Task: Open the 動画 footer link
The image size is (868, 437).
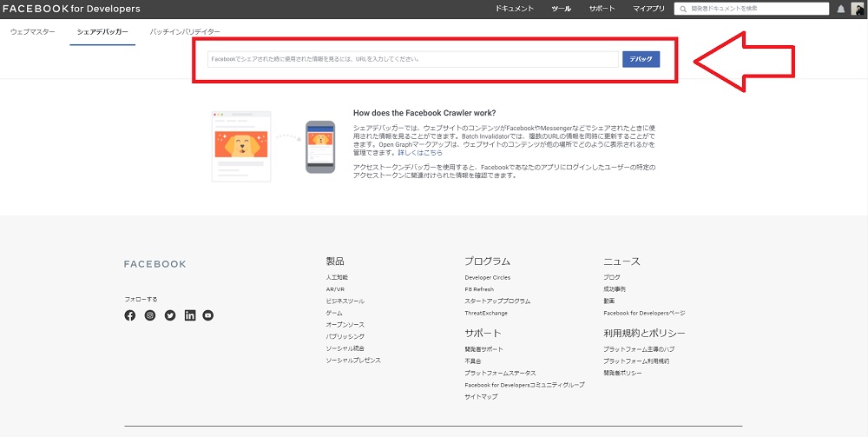Action: click(x=609, y=301)
